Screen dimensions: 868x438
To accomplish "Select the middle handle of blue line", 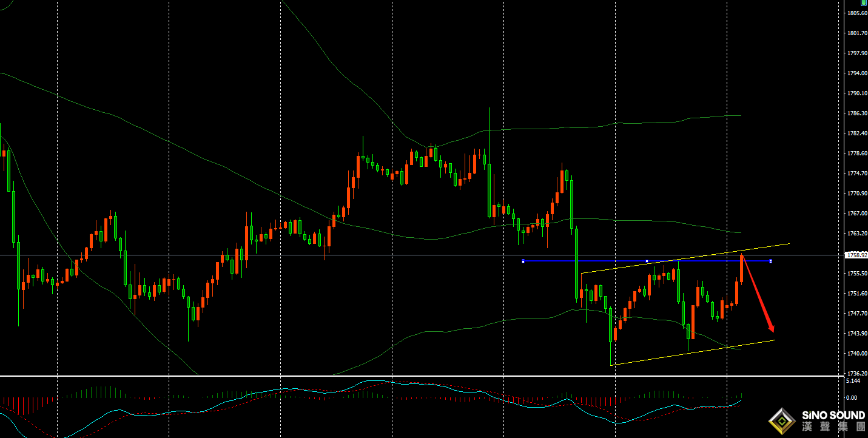I will coord(647,261).
